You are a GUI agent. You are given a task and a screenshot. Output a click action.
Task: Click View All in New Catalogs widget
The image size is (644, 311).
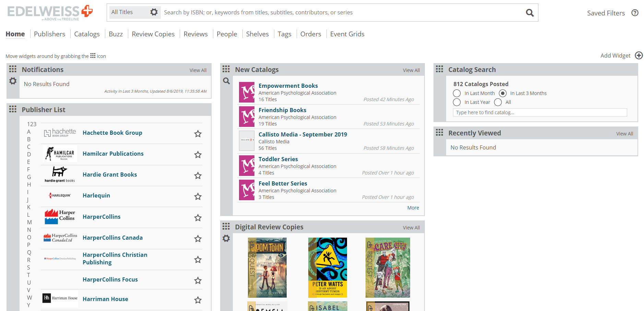tap(411, 70)
